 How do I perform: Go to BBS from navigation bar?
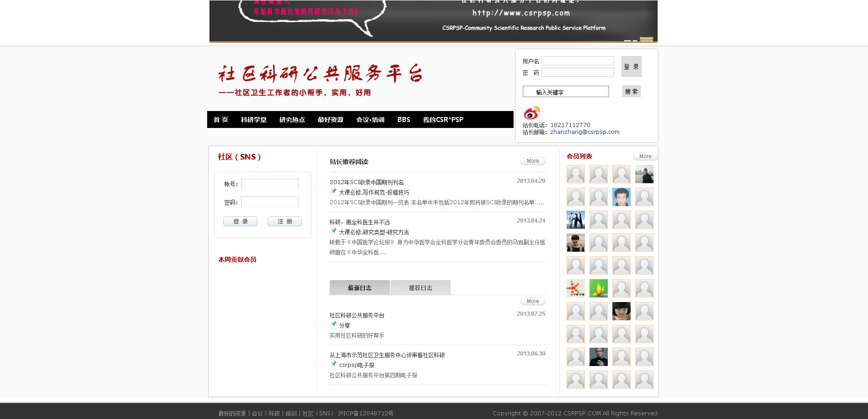[x=403, y=120]
